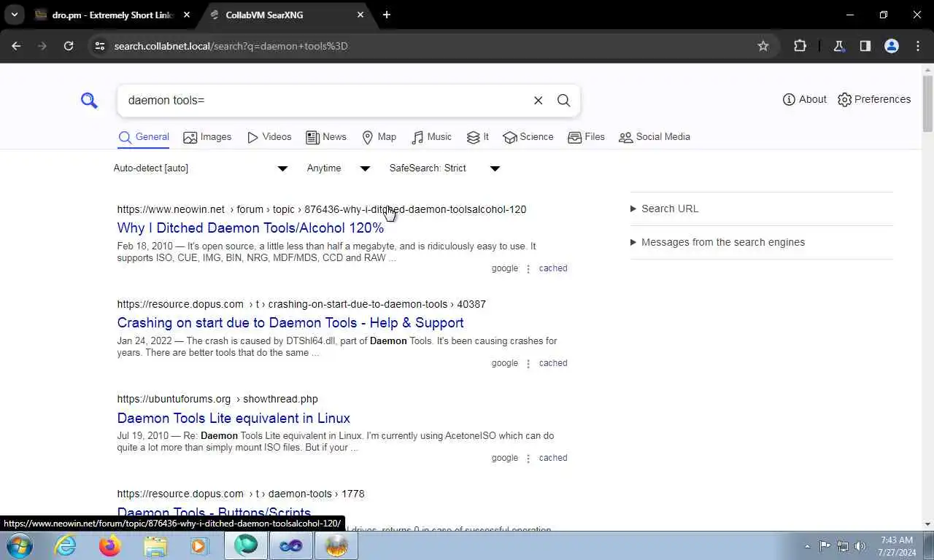Image resolution: width=934 pixels, height=560 pixels.
Task: Click the neowin.net result URL
Action: (x=322, y=209)
